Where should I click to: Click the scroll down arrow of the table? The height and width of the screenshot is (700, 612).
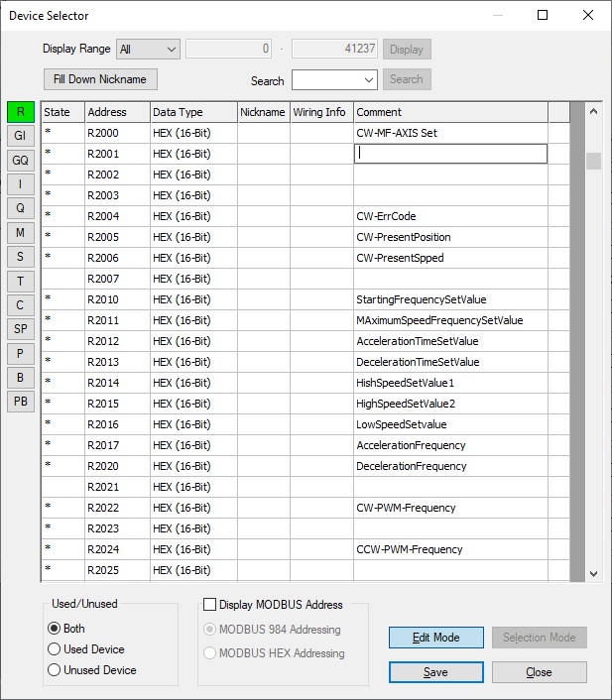point(593,573)
